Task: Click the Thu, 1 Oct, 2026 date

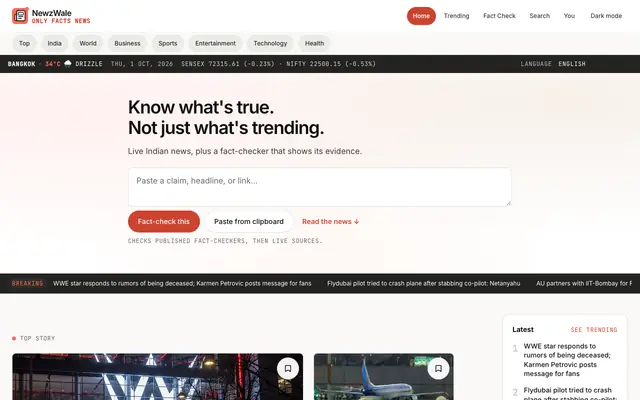Action: click(x=142, y=64)
